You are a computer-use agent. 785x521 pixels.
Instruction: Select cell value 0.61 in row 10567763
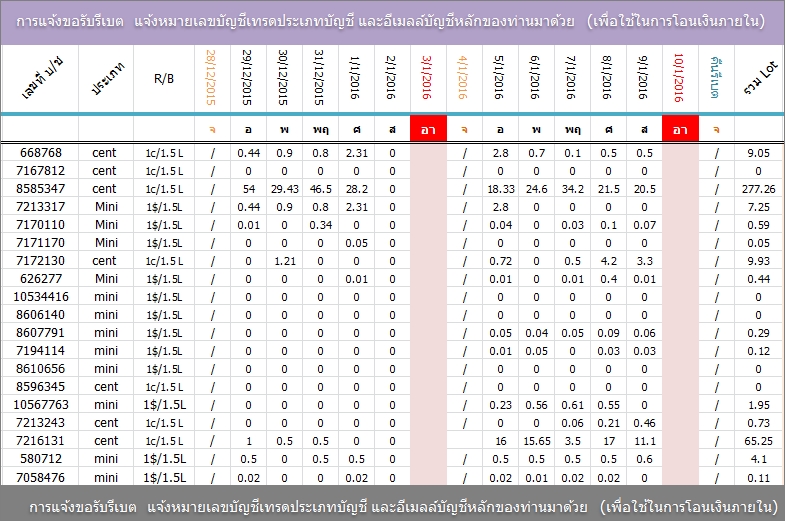pyautogui.click(x=573, y=405)
